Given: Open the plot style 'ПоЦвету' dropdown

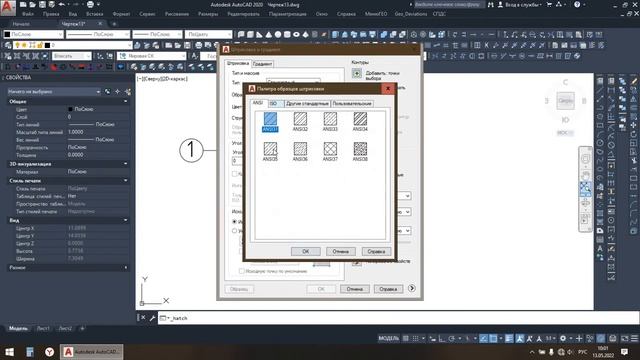Looking at the screenshot, I should 208,34.
